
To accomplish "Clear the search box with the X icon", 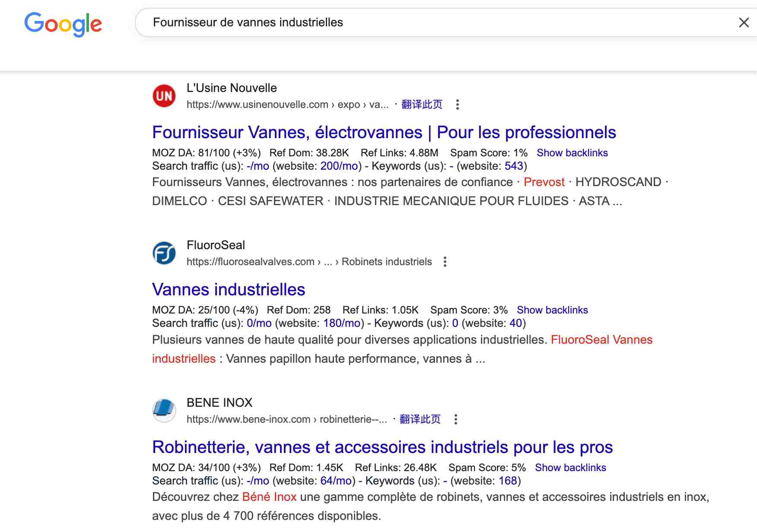I will click(744, 22).
